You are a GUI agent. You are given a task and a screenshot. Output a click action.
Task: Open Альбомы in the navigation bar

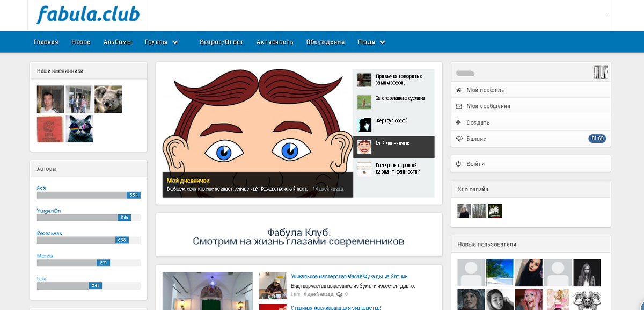118,42
